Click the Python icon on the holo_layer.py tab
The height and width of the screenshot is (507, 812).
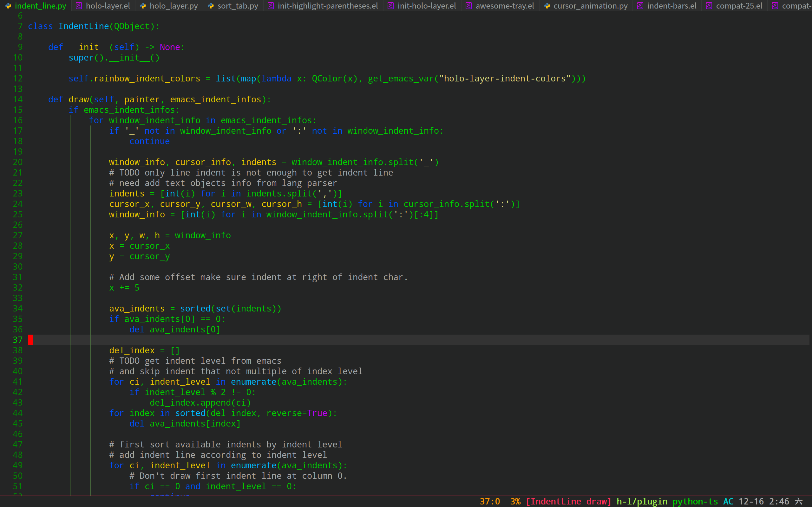[143, 6]
